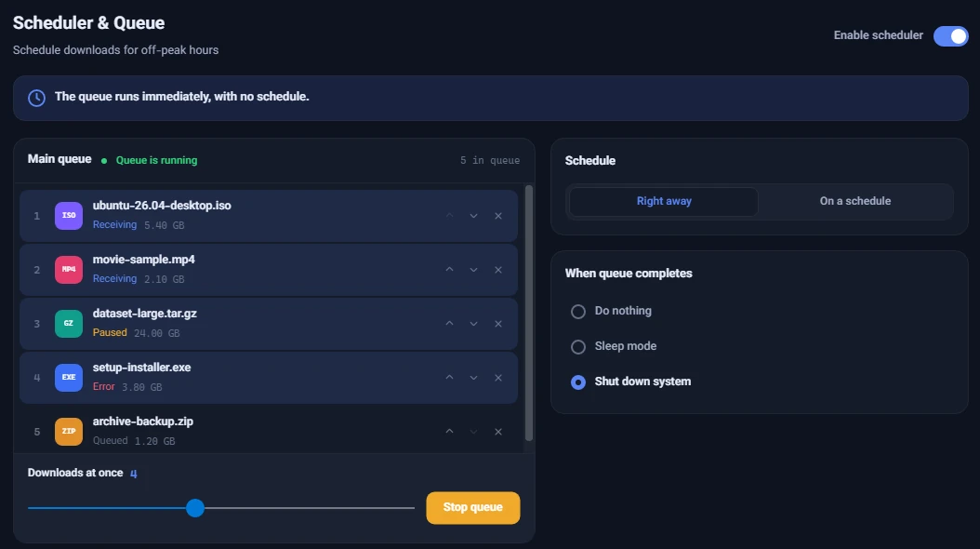Click the dataset-large.tar.gz file name
Screen dimensions: 980x549
pos(145,314)
